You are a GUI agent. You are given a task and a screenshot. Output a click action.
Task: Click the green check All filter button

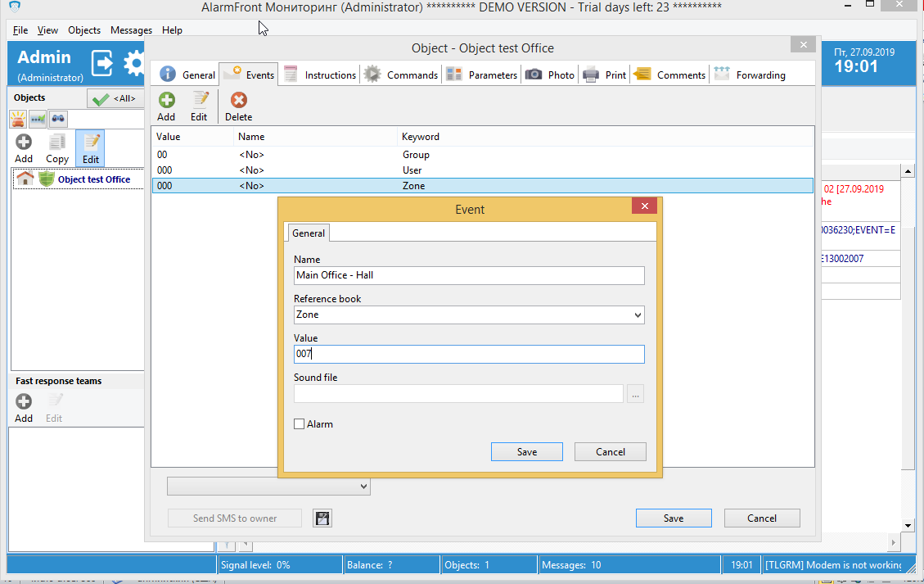pos(115,98)
